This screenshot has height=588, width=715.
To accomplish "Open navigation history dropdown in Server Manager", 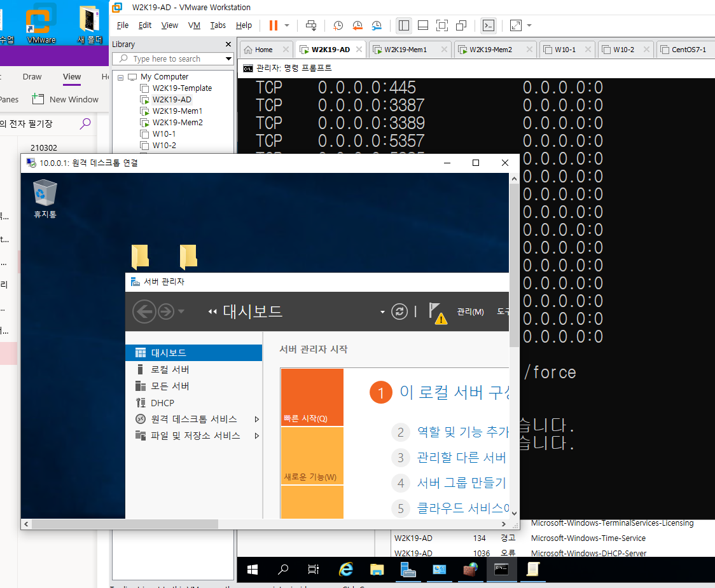I will [x=181, y=311].
